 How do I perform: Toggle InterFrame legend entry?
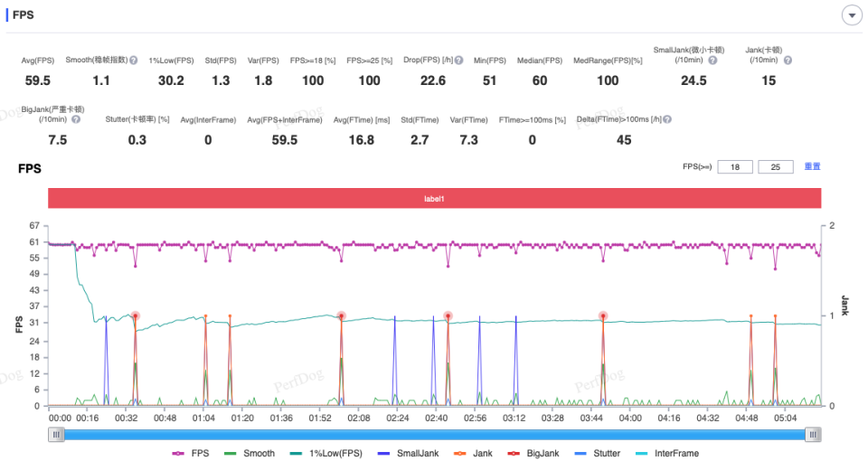coord(667,453)
